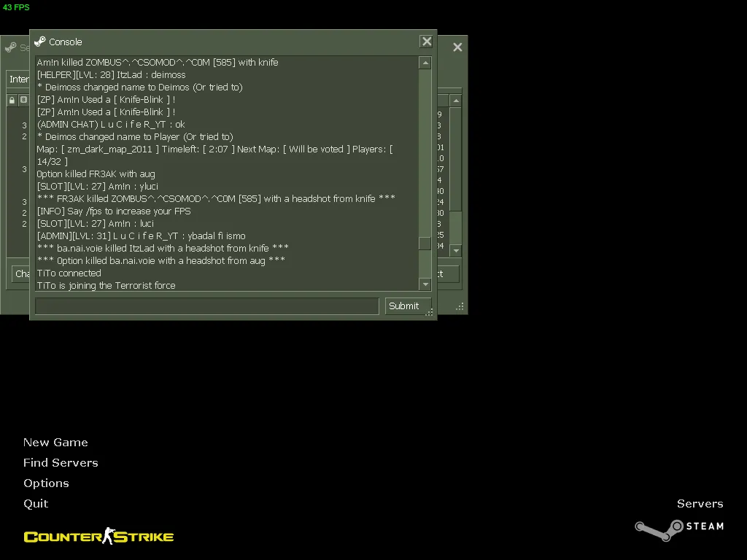Click the Console scrollbar up arrow
Viewport: 747px width, 560px height.
tap(425, 63)
